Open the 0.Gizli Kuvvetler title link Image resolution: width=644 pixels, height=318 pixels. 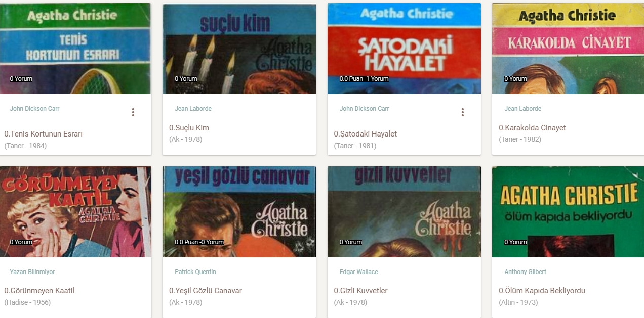pyautogui.click(x=361, y=291)
